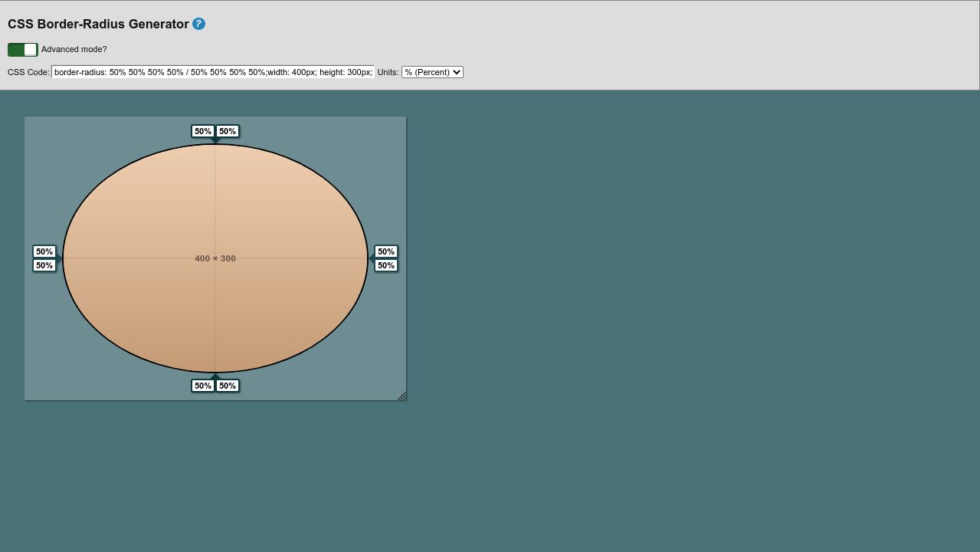Select the upper 50% handle on the right edge
The width and height of the screenshot is (980, 552).
(x=386, y=251)
